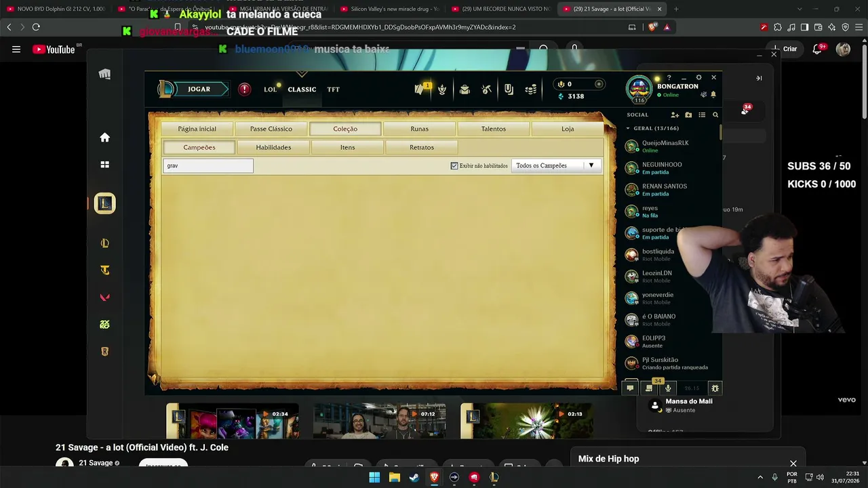Switch to the LOL mode tab
868x488 pixels.
click(x=271, y=89)
